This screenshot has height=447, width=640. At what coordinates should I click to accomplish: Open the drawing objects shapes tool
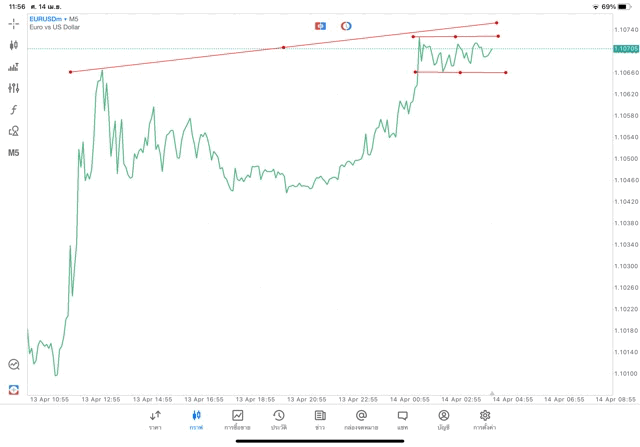coord(14,131)
